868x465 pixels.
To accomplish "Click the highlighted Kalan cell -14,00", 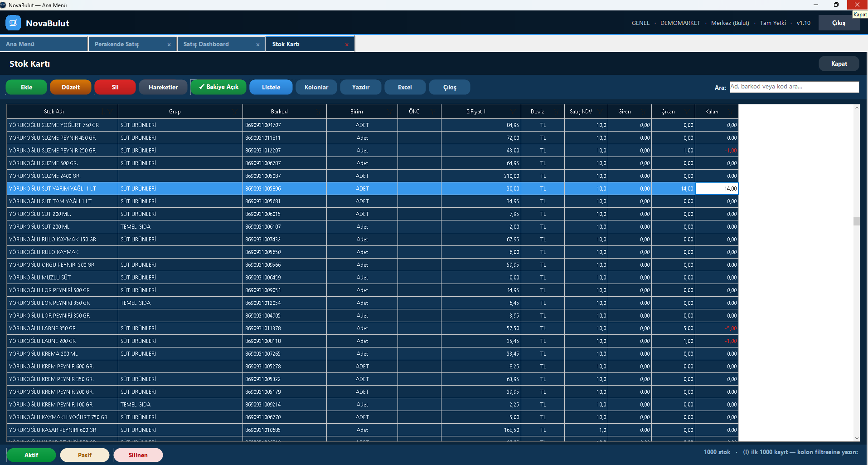I will pos(717,188).
